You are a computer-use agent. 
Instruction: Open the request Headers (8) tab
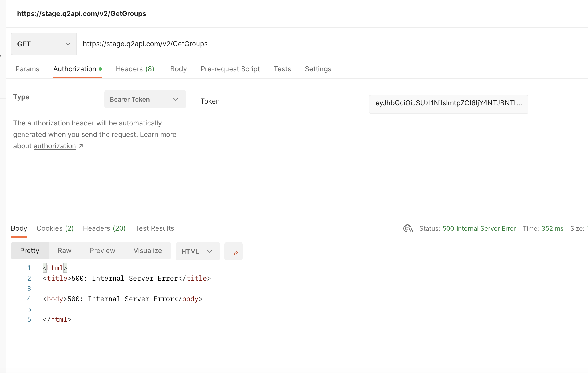pyautogui.click(x=135, y=69)
